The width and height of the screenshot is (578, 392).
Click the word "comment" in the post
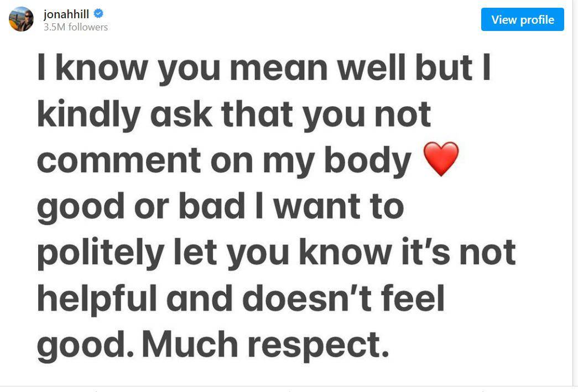pos(118,160)
